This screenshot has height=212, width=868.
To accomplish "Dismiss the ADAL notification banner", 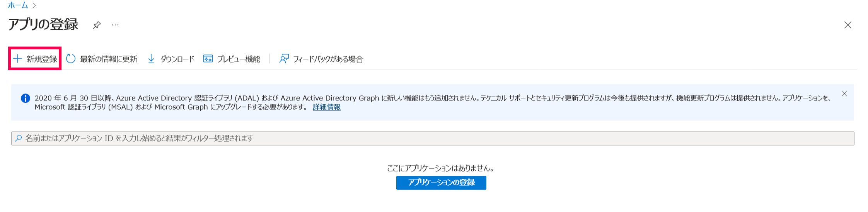I will 844,94.
